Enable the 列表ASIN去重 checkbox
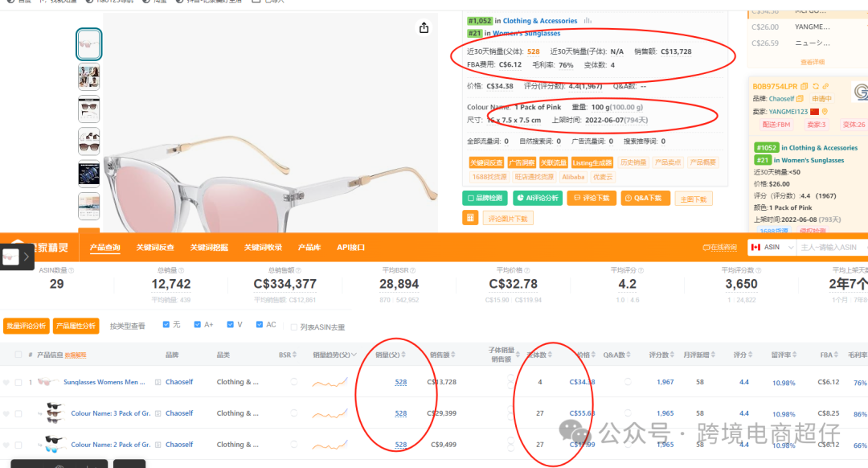 click(294, 327)
